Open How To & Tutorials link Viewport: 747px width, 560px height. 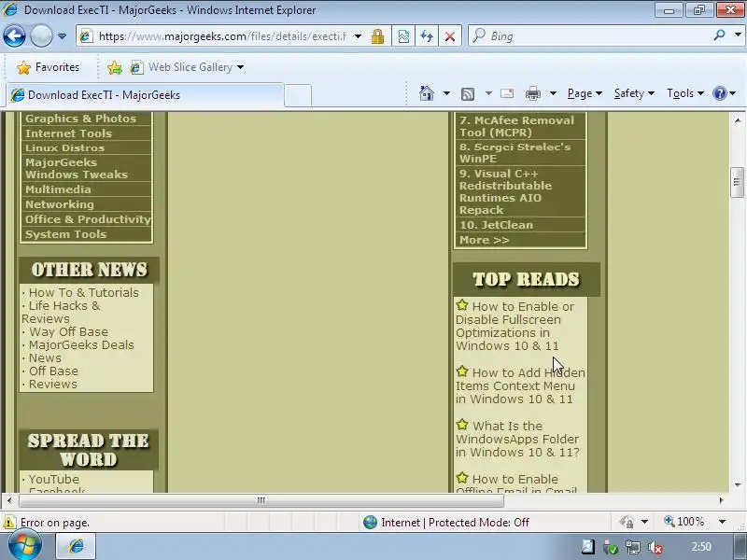84,292
